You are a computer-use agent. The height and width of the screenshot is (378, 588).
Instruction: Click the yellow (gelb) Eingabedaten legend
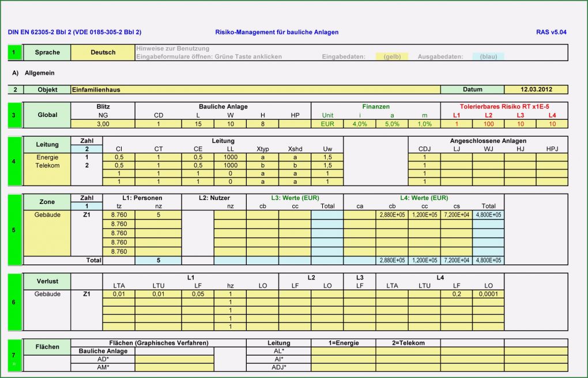[392, 56]
